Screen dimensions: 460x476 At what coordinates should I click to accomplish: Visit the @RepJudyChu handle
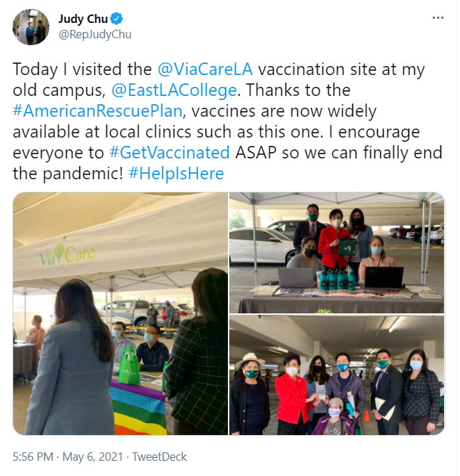point(95,35)
